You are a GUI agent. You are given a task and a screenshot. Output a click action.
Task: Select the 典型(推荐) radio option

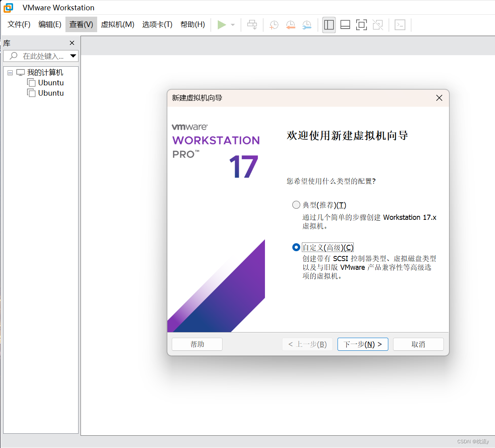click(296, 205)
